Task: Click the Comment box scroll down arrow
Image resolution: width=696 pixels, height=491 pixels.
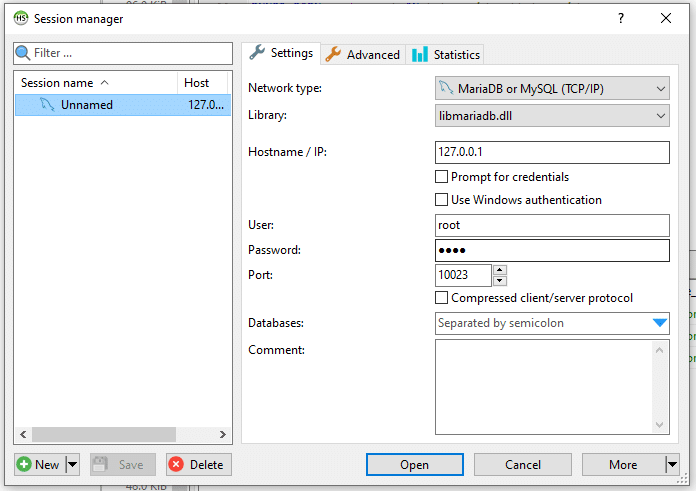Action: pyautogui.click(x=660, y=425)
